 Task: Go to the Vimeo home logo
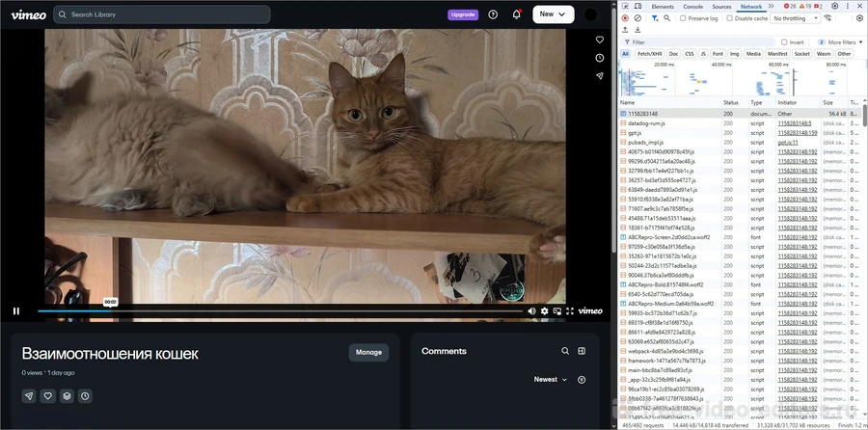tap(28, 14)
